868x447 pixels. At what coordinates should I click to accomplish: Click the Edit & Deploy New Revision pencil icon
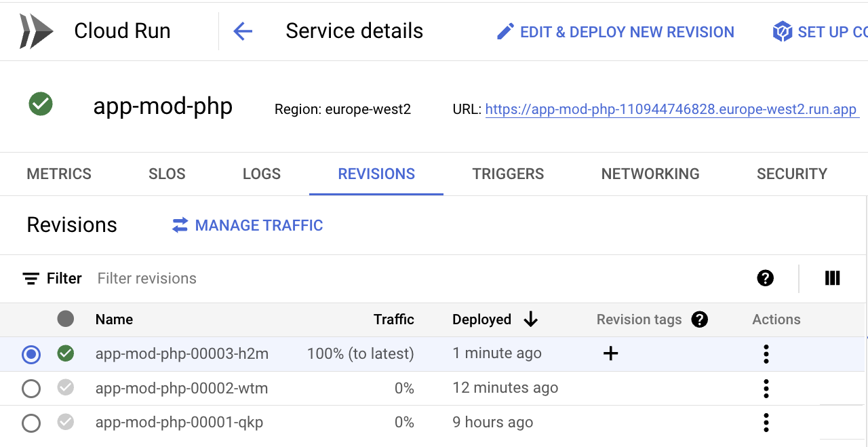click(505, 32)
